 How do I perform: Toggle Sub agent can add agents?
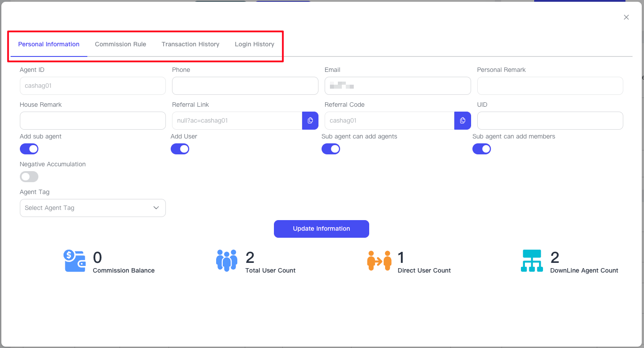331,149
